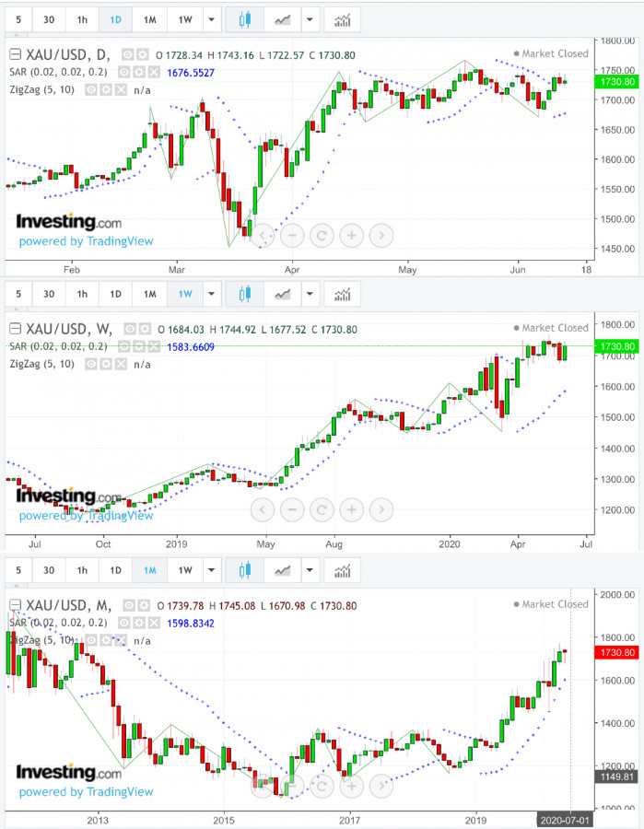Set the monthly chart to 30-minute timeframe
This screenshot has width=644, height=829.
tap(49, 570)
